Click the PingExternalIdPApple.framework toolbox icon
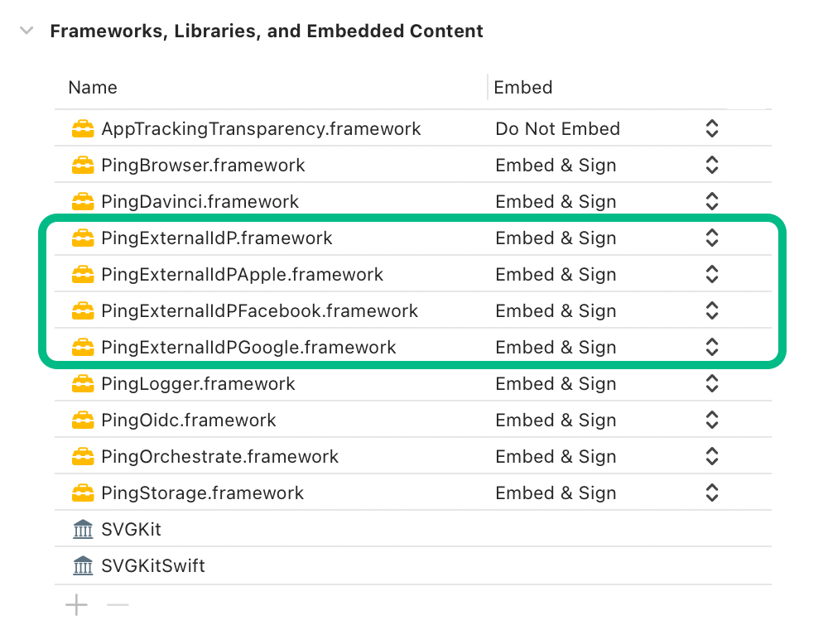Image resolution: width=823 pixels, height=644 pixels. click(83, 275)
